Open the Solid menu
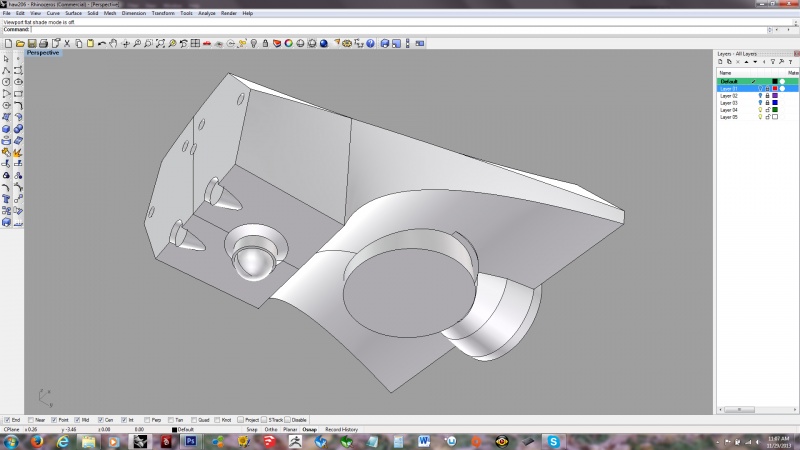The image size is (800, 450). pyautogui.click(x=92, y=13)
